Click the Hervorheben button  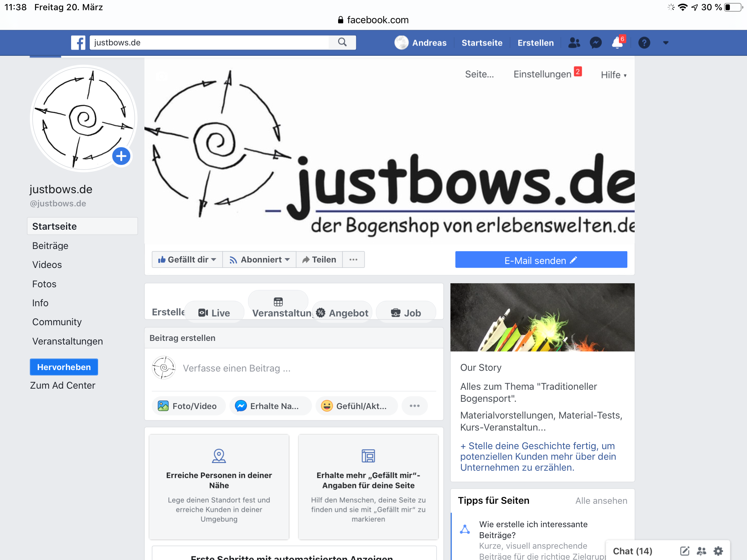(64, 367)
